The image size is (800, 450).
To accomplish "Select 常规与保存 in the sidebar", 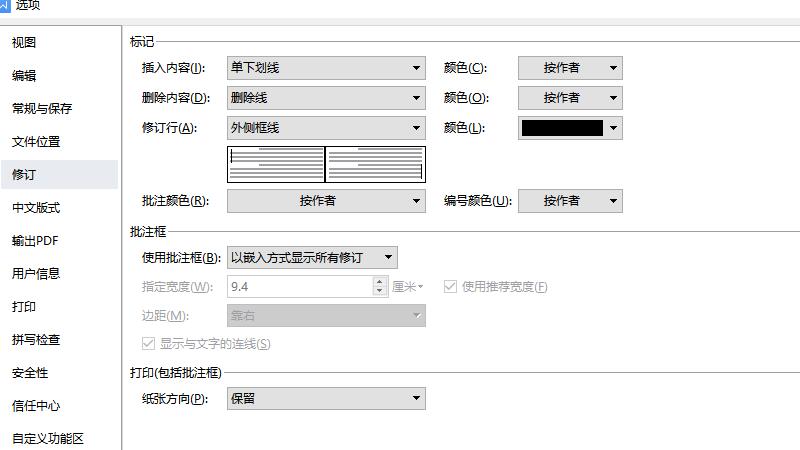I will 42,108.
